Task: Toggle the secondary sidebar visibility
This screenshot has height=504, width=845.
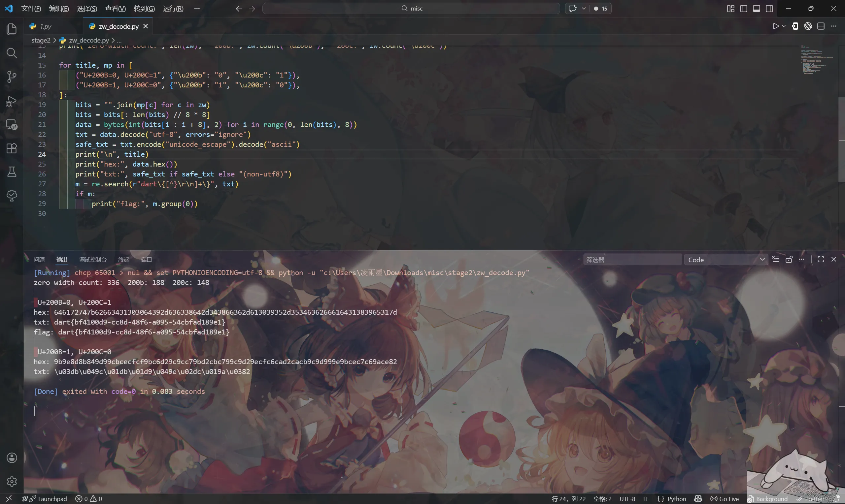Action: [x=769, y=9]
